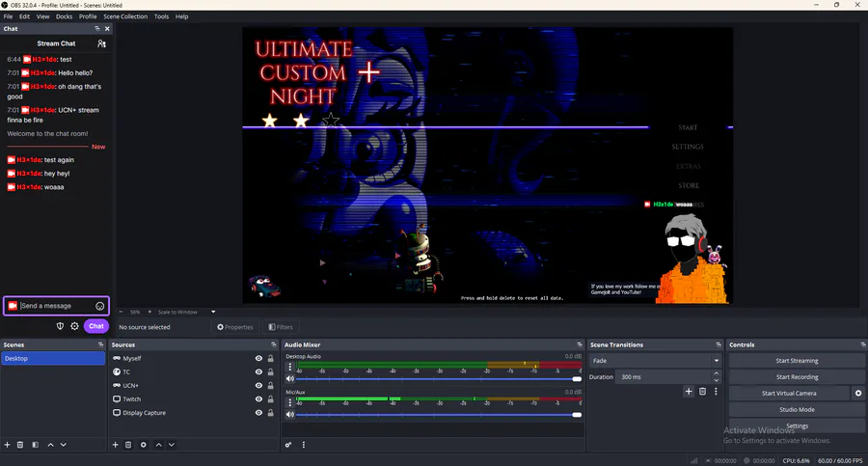Open the Scene Collection menu
868x466 pixels.
(125, 16)
